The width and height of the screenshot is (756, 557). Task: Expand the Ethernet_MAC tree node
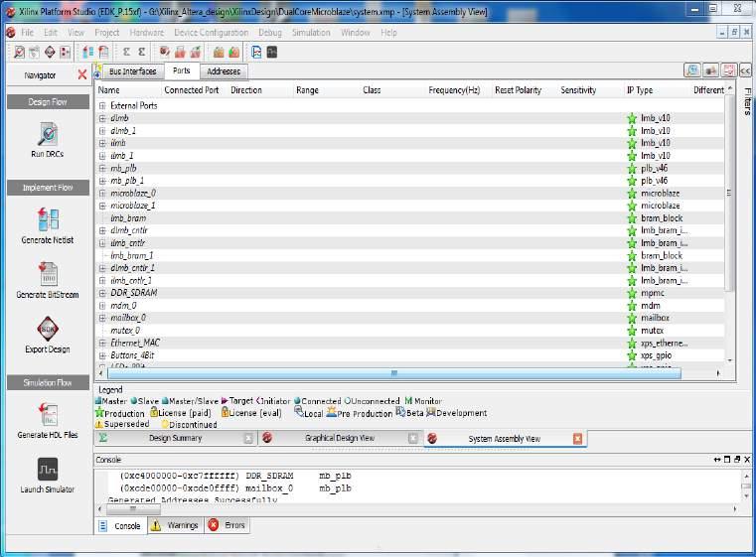[102, 344]
